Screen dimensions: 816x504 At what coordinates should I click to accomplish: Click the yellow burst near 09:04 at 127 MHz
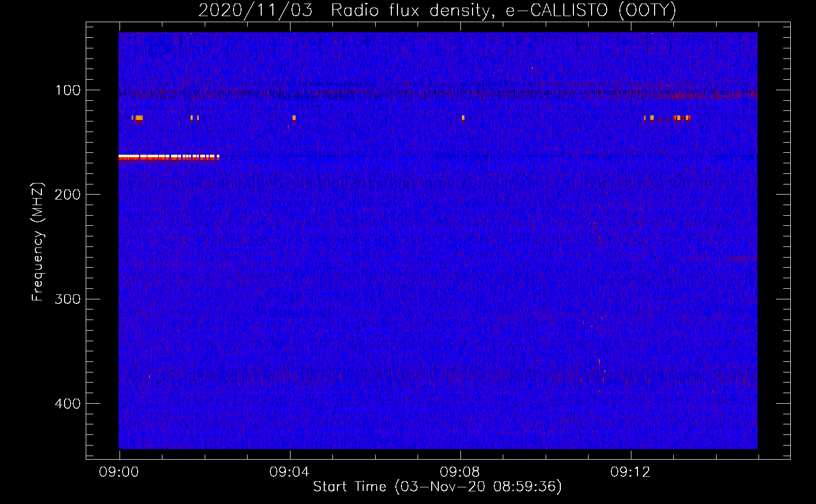pyautogui.click(x=294, y=118)
